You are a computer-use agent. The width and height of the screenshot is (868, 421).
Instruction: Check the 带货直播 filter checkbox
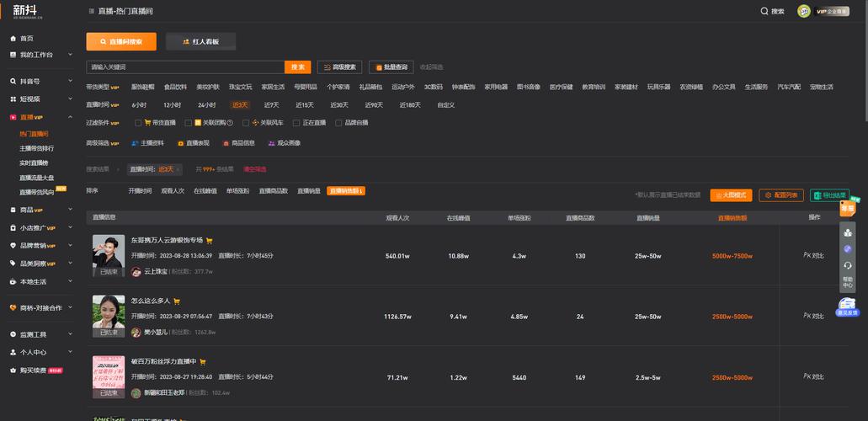pyautogui.click(x=138, y=123)
